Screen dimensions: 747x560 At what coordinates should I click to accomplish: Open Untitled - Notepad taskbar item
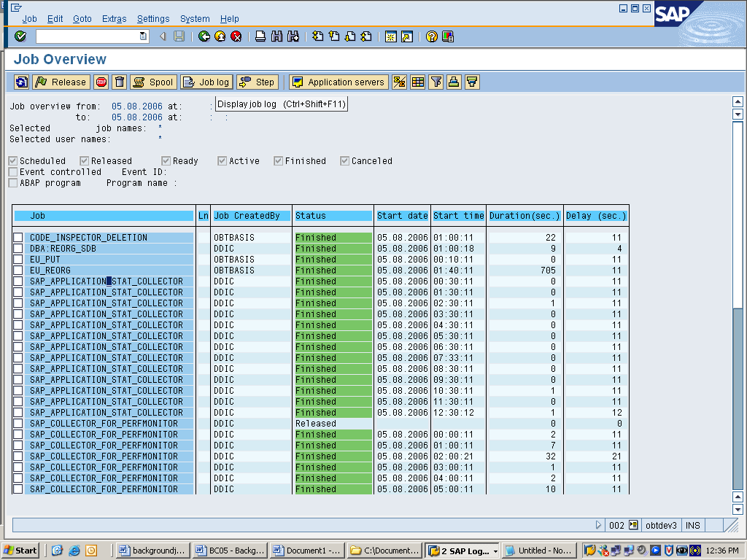coord(539,551)
